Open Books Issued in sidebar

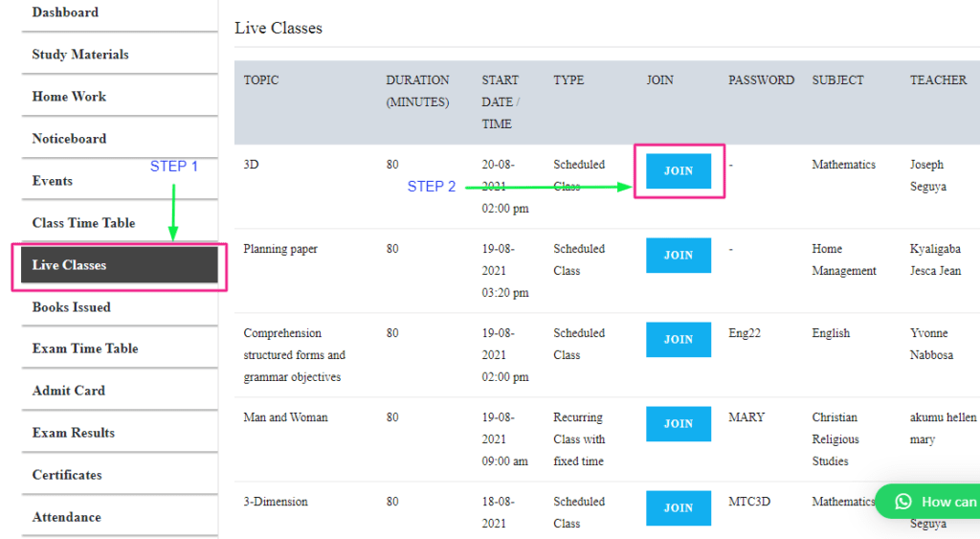[72, 307]
